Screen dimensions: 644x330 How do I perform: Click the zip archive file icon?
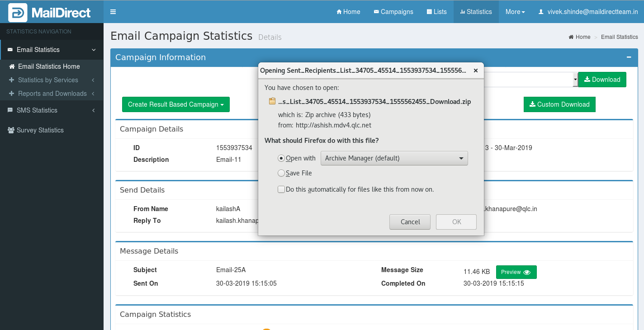tap(272, 101)
